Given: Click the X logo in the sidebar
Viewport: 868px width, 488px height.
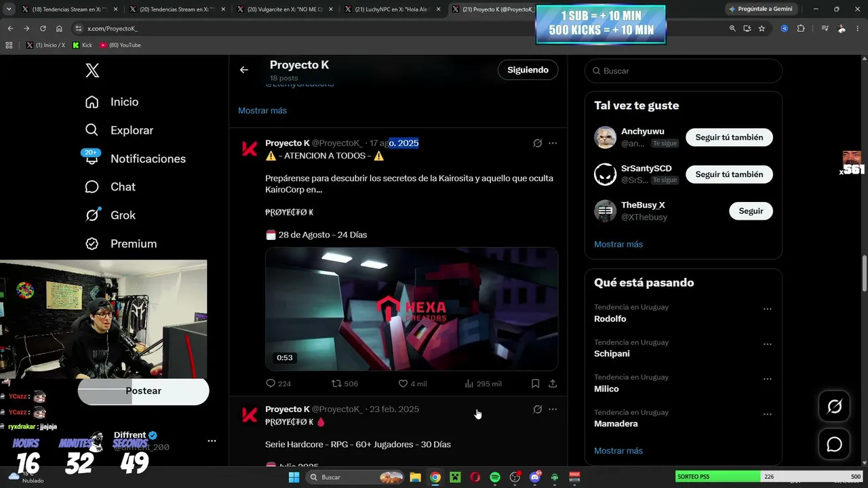Looking at the screenshot, I should [x=92, y=70].
